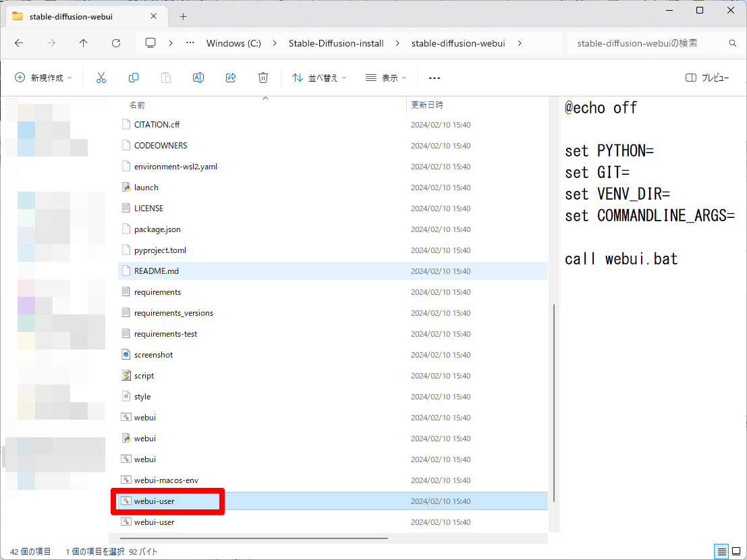Select the package.json file
The height and width of the screenshot is (560, 747).
click(x=333, y=229)
